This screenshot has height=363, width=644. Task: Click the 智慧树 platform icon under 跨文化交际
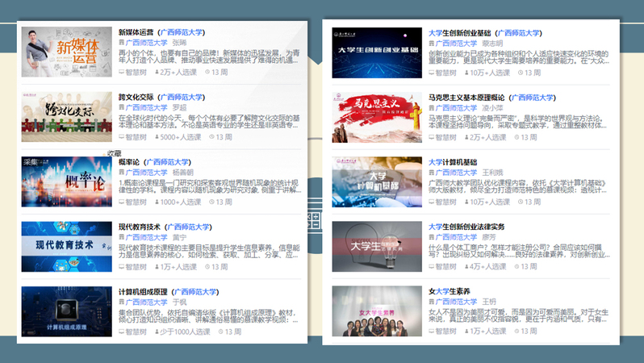coord(122,137)
